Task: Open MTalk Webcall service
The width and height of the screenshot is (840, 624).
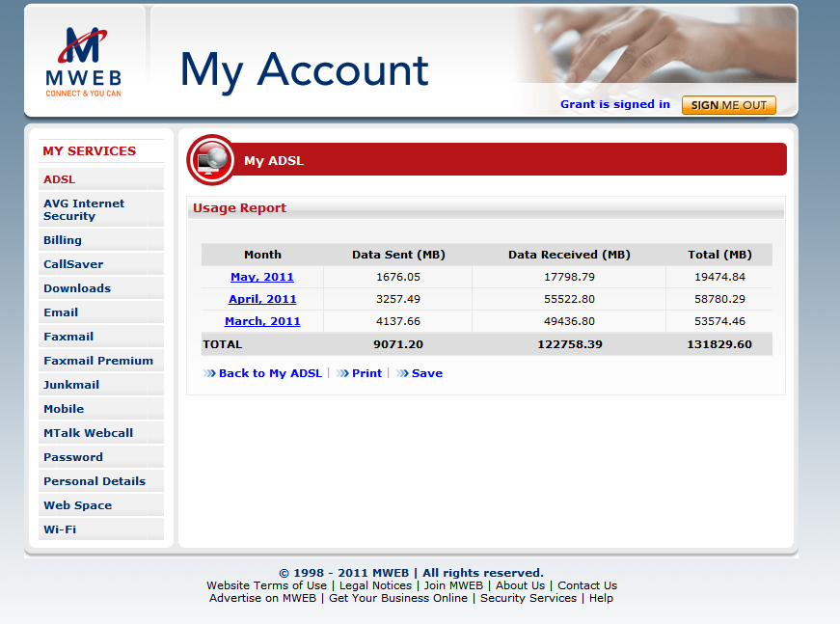Action: tap(88, 433)
